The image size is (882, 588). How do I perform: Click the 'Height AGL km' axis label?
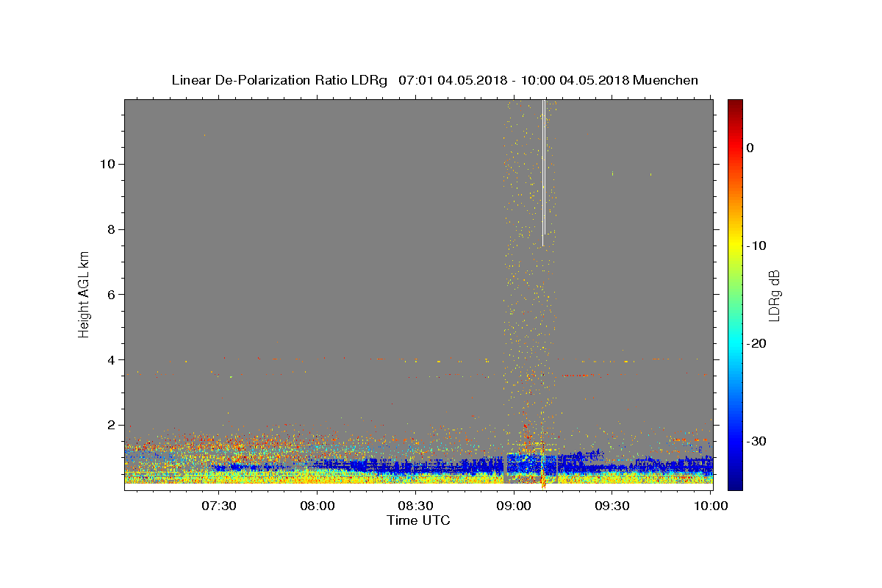click(85, 293)
